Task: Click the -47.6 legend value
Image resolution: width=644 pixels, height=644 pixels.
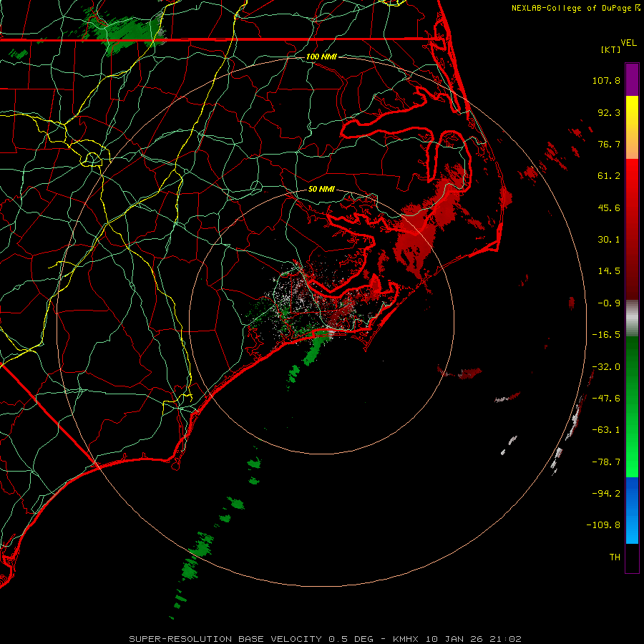Action: [x=606, y=399]
